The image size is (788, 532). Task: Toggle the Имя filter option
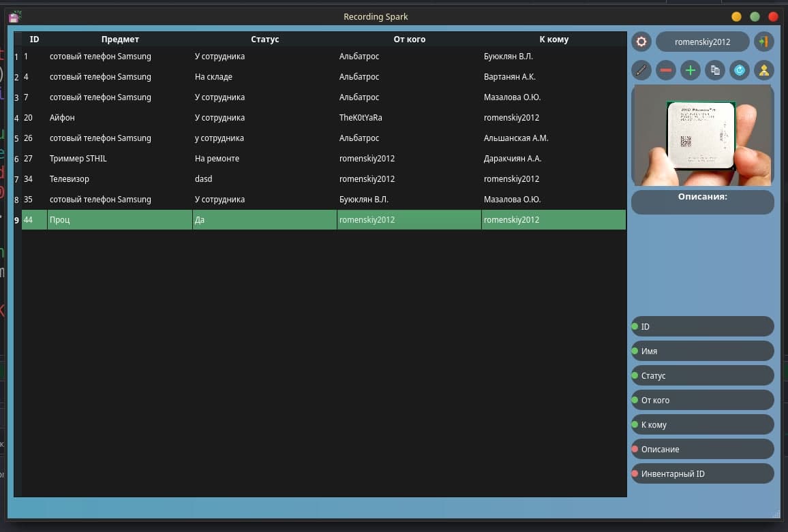click(x=702, y=351)
